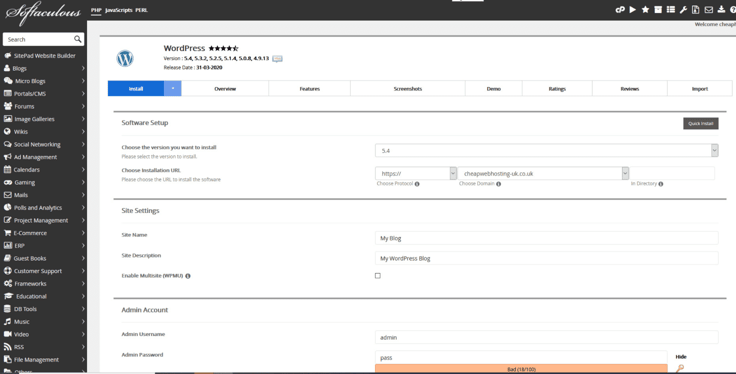This screenshot has height=374, width=736.
Task: Click the password strength bar Bad (18/100)
Action: point(521,369)
